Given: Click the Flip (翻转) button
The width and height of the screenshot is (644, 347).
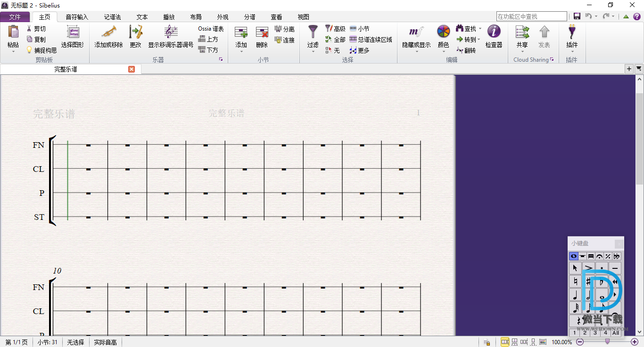Looking at the screenshot, I should click(x=466, y=50).
